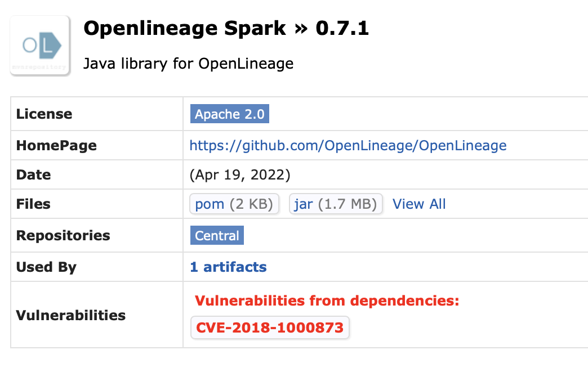
Task: Open View All files listing
Action: (x=419, y=204)
